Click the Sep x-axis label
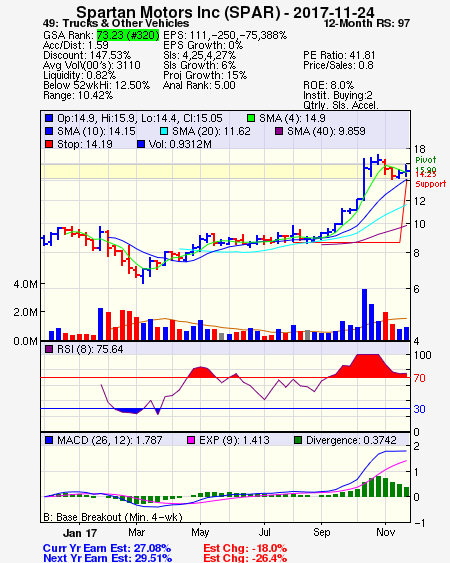The image size is (450, 563). pos(321,532)
